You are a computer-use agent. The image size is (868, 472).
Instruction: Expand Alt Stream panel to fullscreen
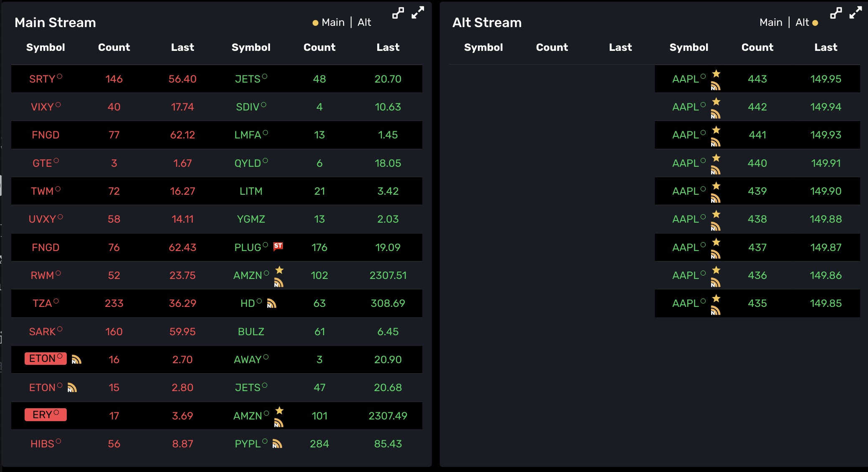855,13
